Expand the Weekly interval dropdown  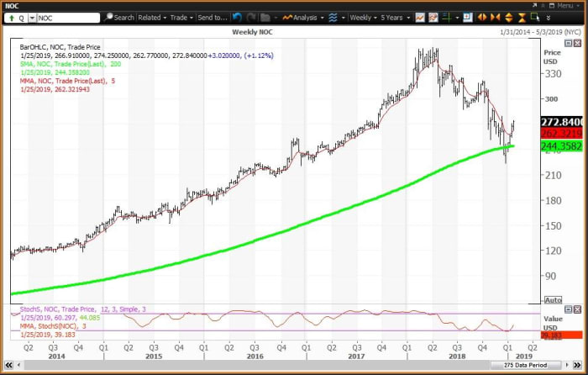365,17
